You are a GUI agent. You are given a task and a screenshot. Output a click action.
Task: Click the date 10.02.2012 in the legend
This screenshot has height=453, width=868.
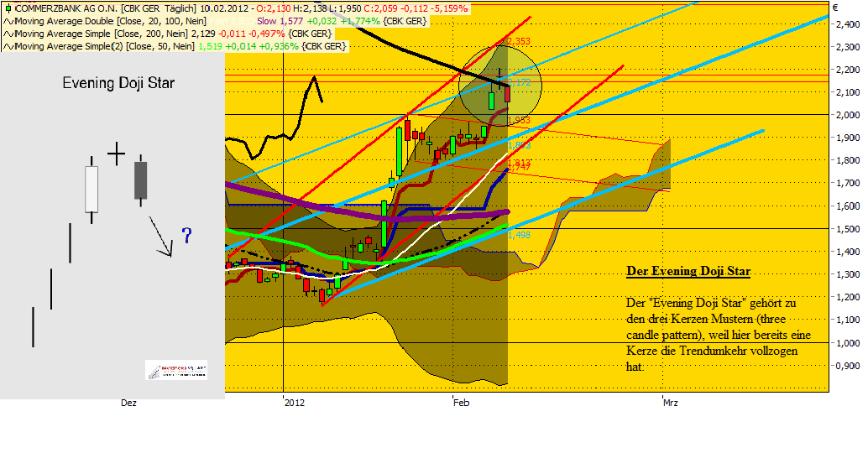point(224,9)
